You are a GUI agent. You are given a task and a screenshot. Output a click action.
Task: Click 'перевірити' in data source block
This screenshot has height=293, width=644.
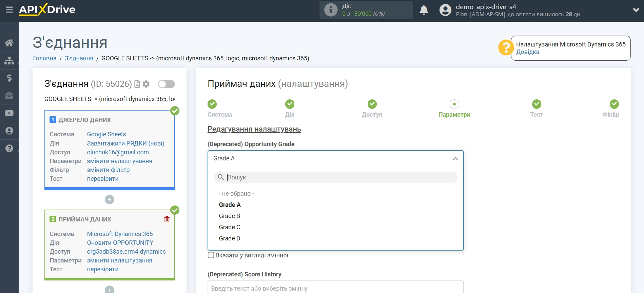(x=103, y=179)
